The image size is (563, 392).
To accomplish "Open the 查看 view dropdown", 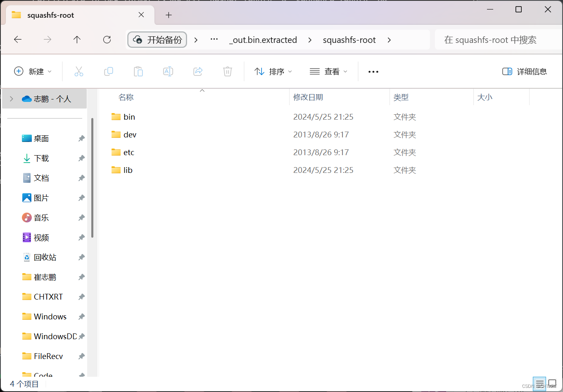I will pyautogui.click(x=329, y=71).
